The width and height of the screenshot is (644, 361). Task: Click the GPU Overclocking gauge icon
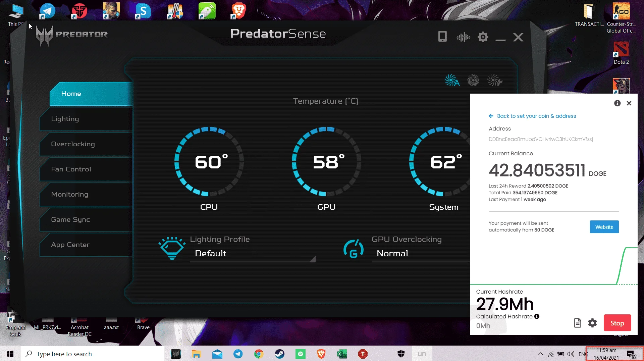(354, 249)
